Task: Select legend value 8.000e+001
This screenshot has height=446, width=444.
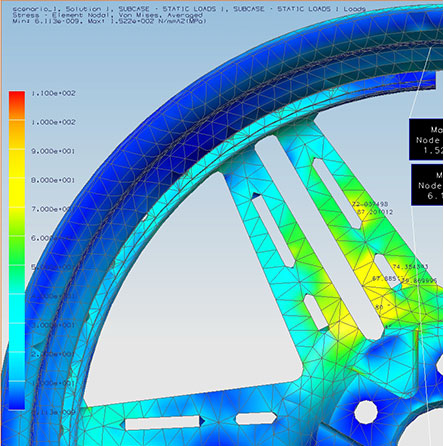Action: click(x=53, y=180)
